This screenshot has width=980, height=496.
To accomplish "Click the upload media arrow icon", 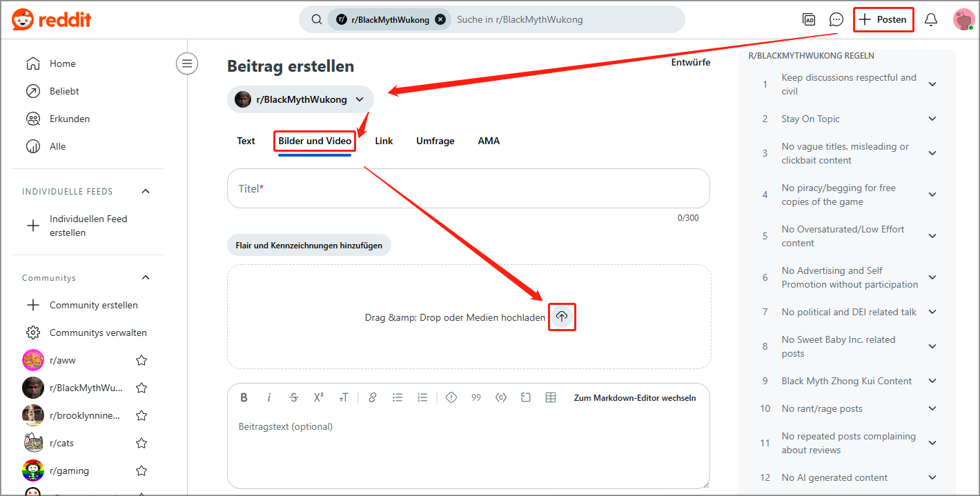I will click(562, 317).
